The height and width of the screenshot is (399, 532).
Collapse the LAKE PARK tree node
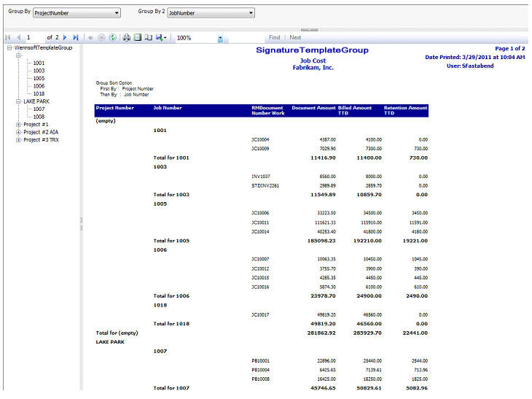pos(18,101)
